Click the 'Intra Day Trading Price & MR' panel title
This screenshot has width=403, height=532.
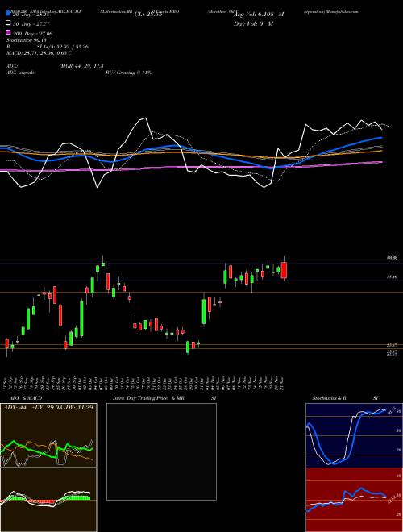[148, 398]
